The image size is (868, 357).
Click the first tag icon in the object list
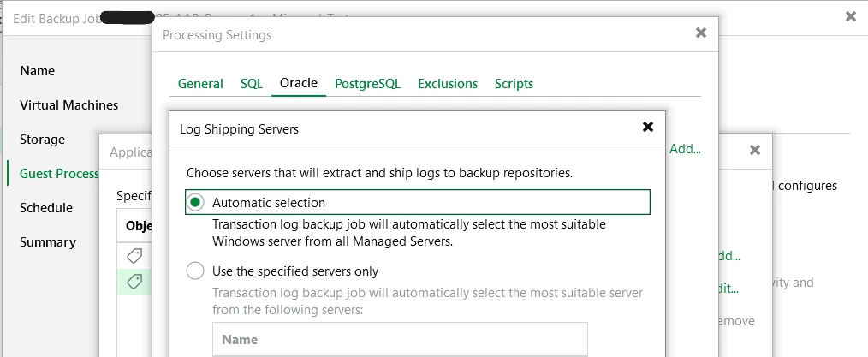134,256
